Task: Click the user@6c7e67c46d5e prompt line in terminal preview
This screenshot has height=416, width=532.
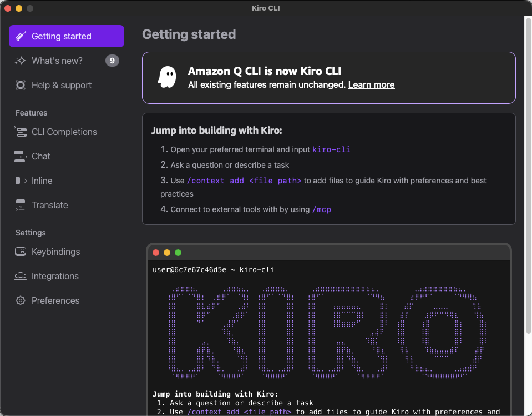Action: [x=213, y=269]
